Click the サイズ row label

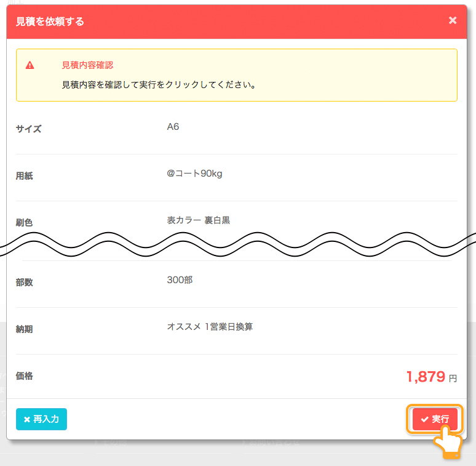point(28,129)
